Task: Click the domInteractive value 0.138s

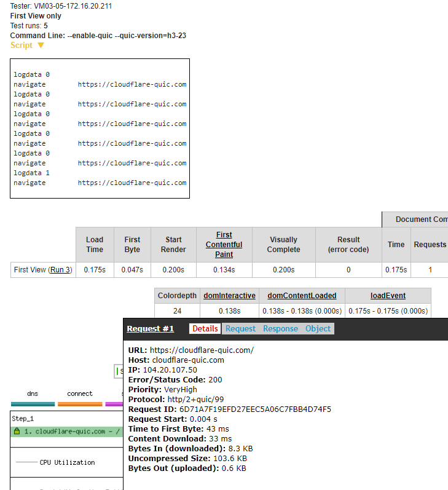Action: point(230,311)
